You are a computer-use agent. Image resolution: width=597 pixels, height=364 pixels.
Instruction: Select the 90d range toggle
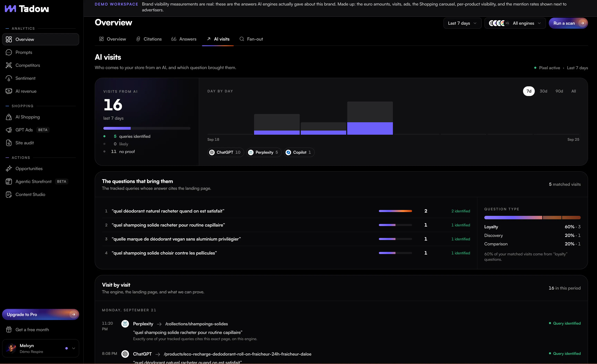559,91
